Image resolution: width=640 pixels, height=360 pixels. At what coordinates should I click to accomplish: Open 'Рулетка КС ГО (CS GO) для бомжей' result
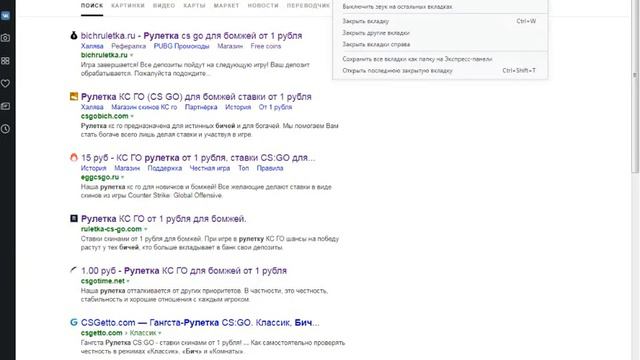click(x=196, y=97)
